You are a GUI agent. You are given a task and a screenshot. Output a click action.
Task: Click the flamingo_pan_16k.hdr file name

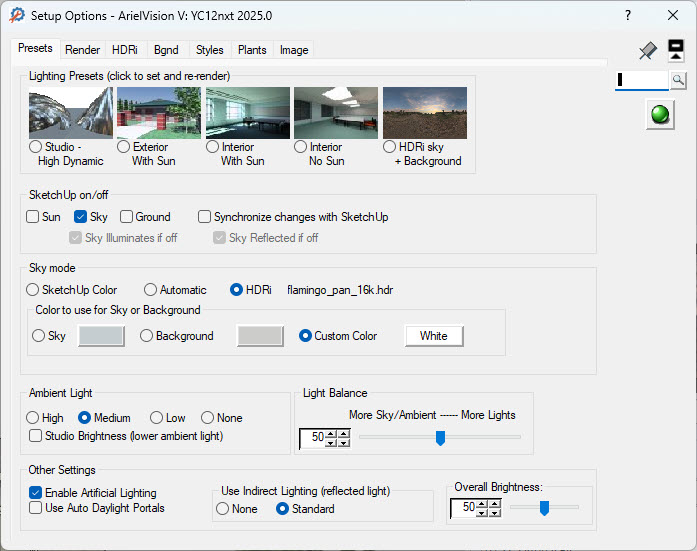tap(340, 290)
